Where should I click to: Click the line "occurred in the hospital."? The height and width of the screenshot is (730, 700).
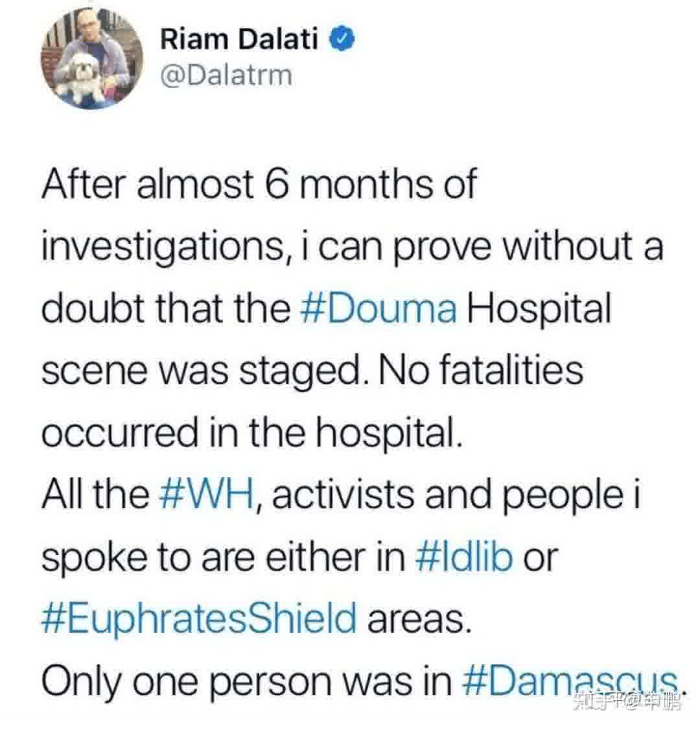click(252, 432)
